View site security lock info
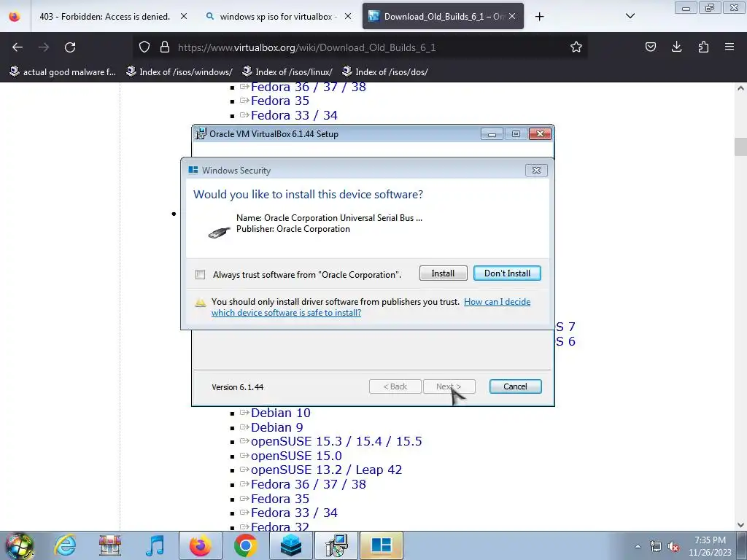The height and width of the screenshot is (560, 747). (165, 47)
